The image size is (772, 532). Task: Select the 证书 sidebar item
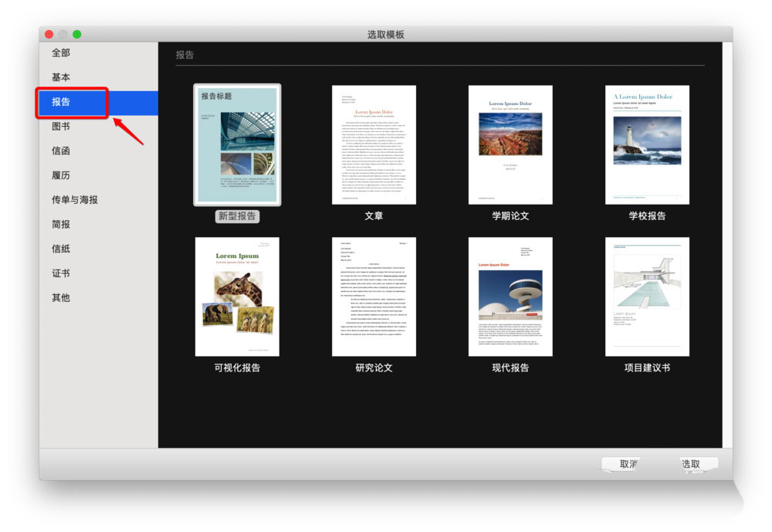point(61,273)
